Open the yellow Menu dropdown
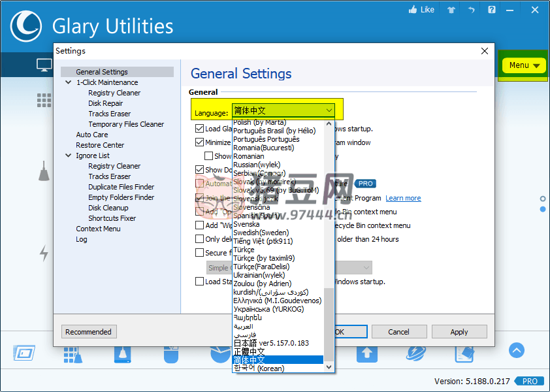Image resolution: width=550 pixels, height=392 pixels. click(x=525, y=65)
